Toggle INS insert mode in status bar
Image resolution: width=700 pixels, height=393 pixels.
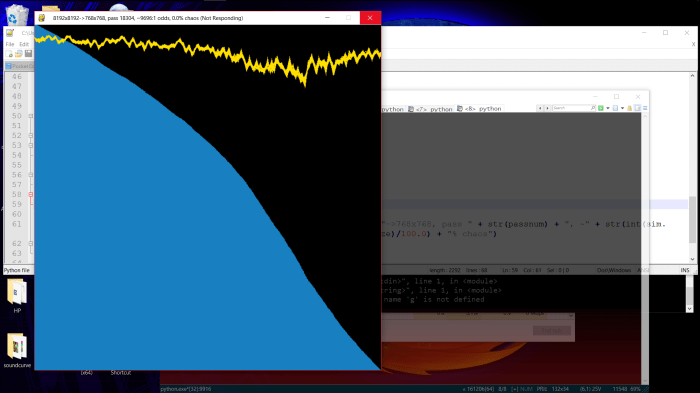[x=685, y=270]
